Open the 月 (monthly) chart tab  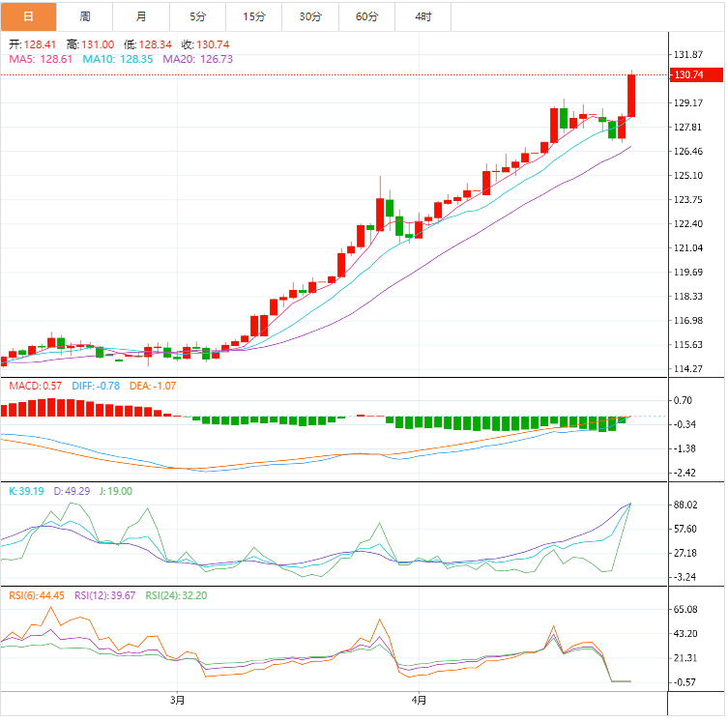tap(142, 16)
